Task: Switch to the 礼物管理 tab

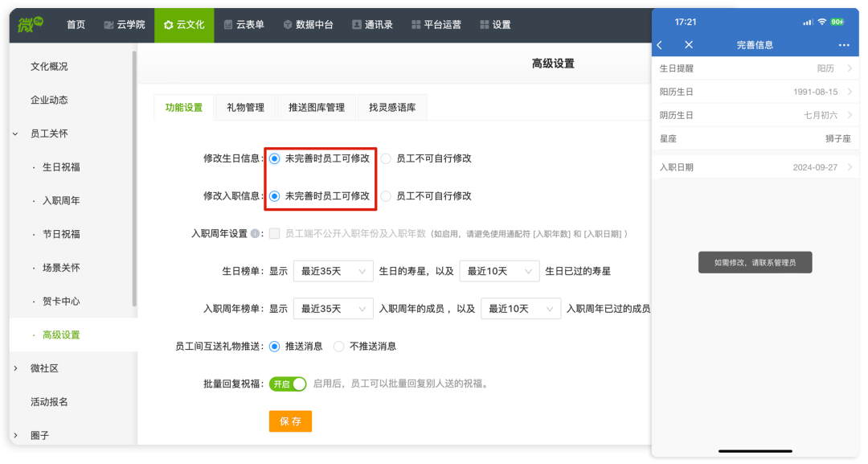Action: pyautogui.click(x=245, y=108)
